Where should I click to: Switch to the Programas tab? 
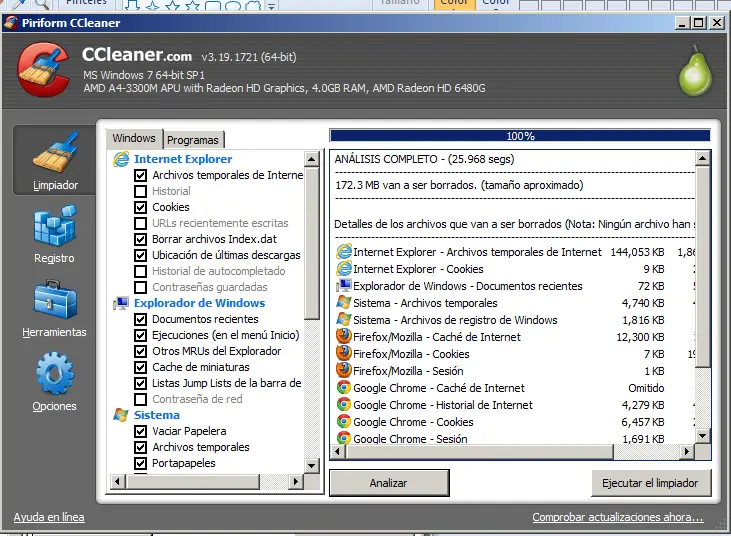pyautogui.click(x=193, y=140)
